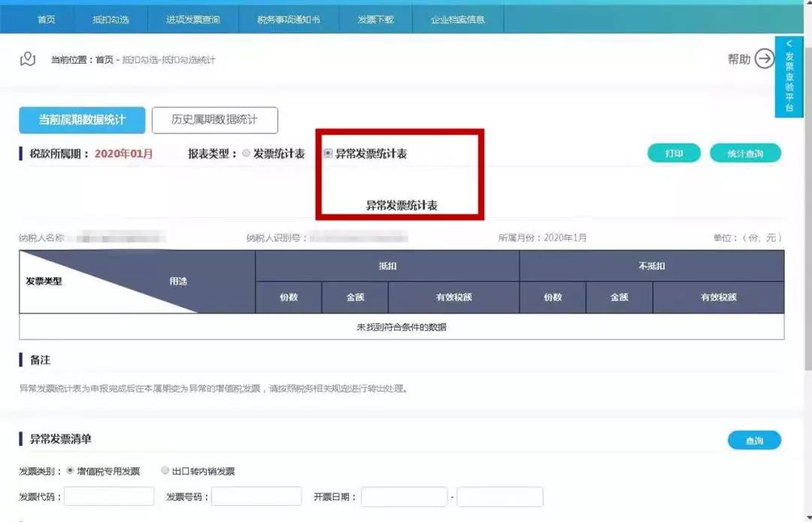Screen dimensions: 812x522
Task: Switch to the 历史属期数据统计 tab
Action: point(216,120)
